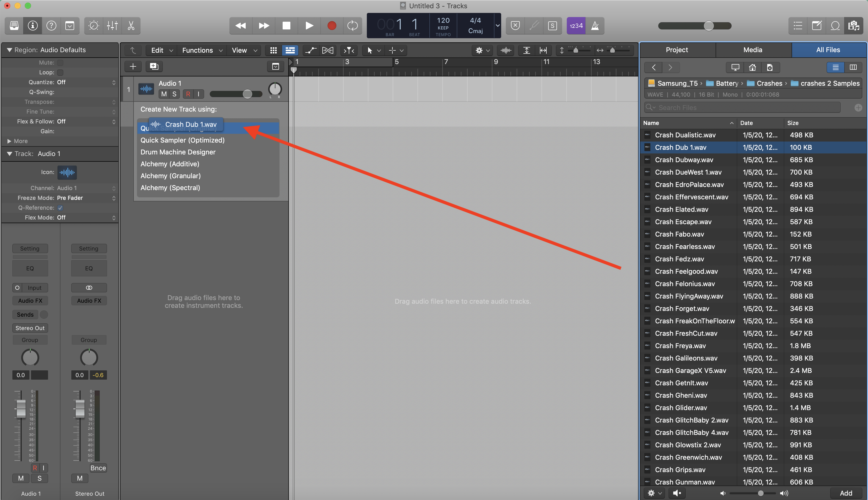Click the Duplicate Track icon
868x500 pixels.
(154, 66)
